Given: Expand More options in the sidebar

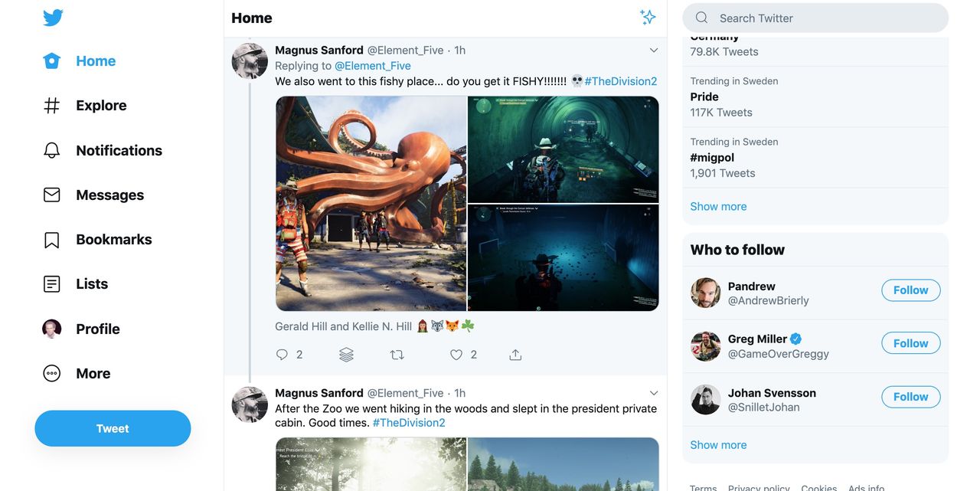Looking at the screenshot, I should pyautogui.click(x=51, y=373).
